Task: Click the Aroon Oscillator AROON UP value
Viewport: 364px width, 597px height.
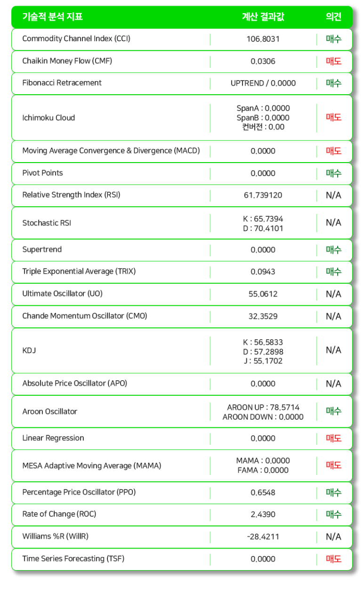Action: 263,407
